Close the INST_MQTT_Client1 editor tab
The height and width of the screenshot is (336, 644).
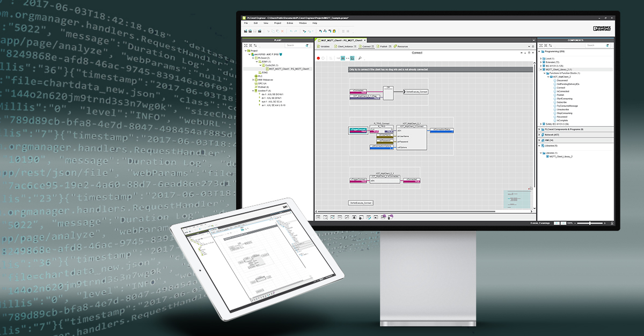365,40
